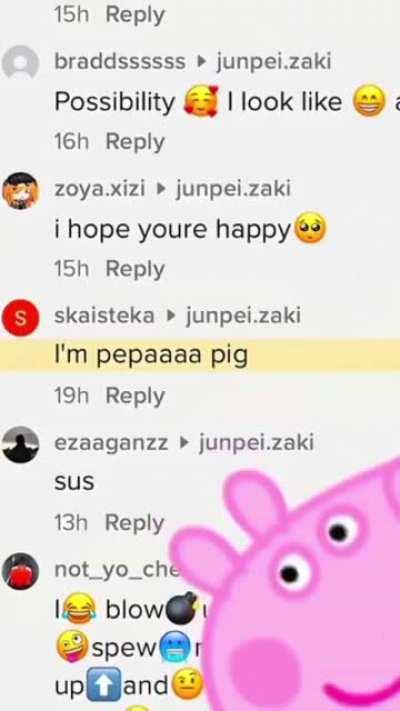
Task: Reply to braddssssss comment
Action: tap(135, 142)
